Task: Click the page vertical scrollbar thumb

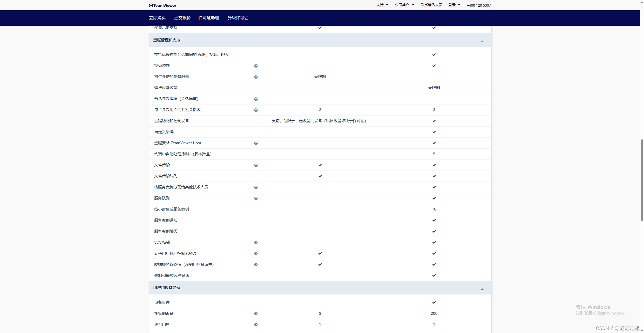Action: tap(642, 180)
